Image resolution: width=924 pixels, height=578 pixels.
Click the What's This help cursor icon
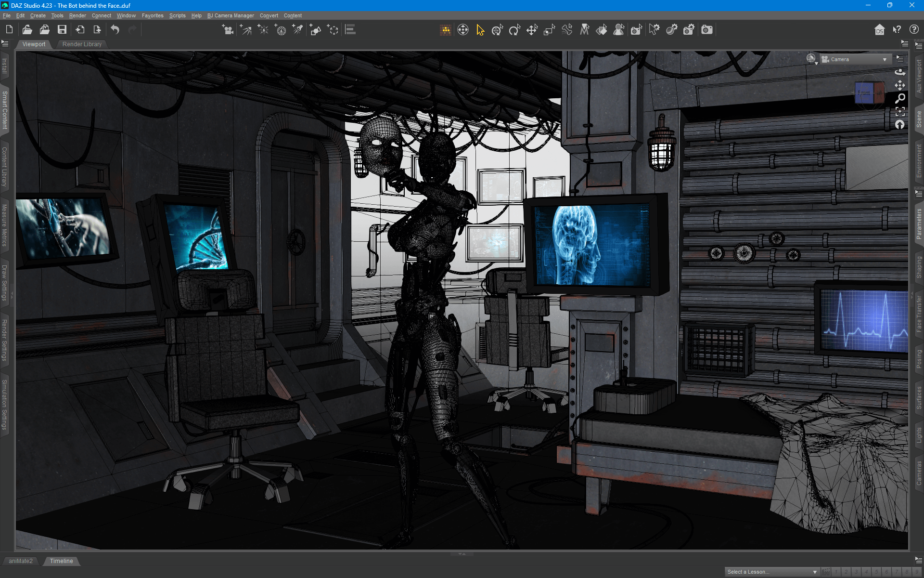897,30
